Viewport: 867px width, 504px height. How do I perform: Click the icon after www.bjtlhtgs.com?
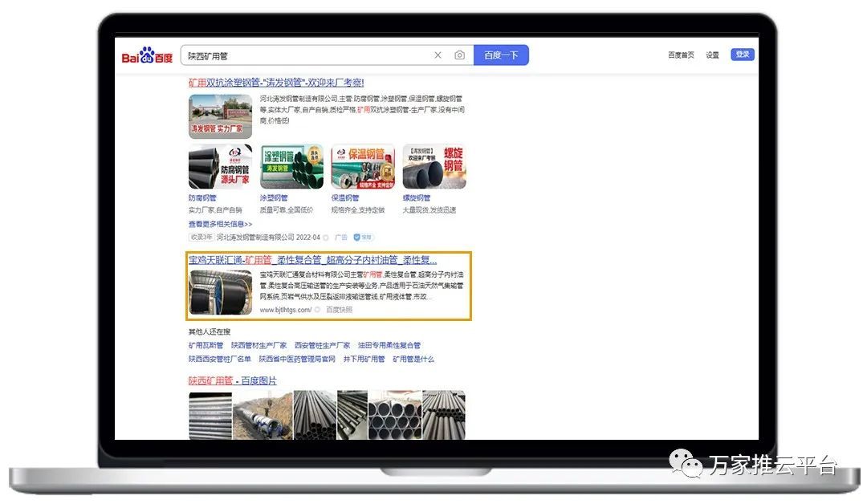(x=318, y=310)
